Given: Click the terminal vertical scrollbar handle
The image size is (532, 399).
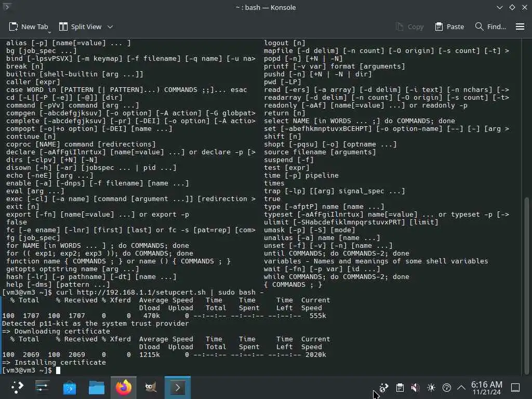Looking at the screenshot, I should pos(527,285).
